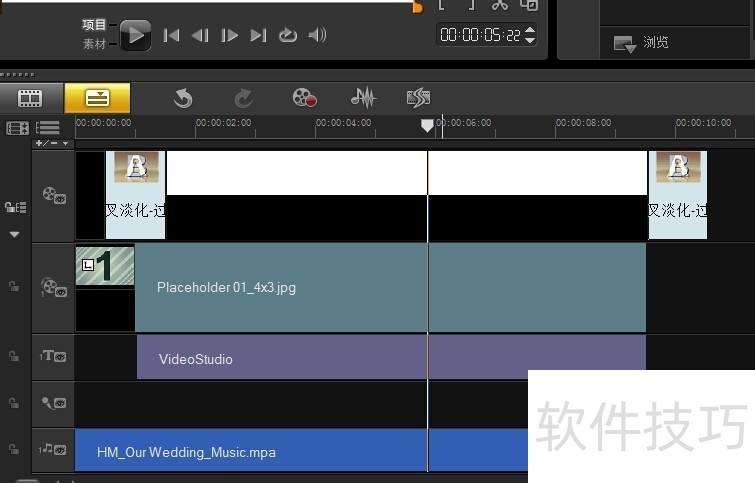Screen dimensions: 755x483
Task: Click the Redo arrow
Action: (x=243, y=98)
